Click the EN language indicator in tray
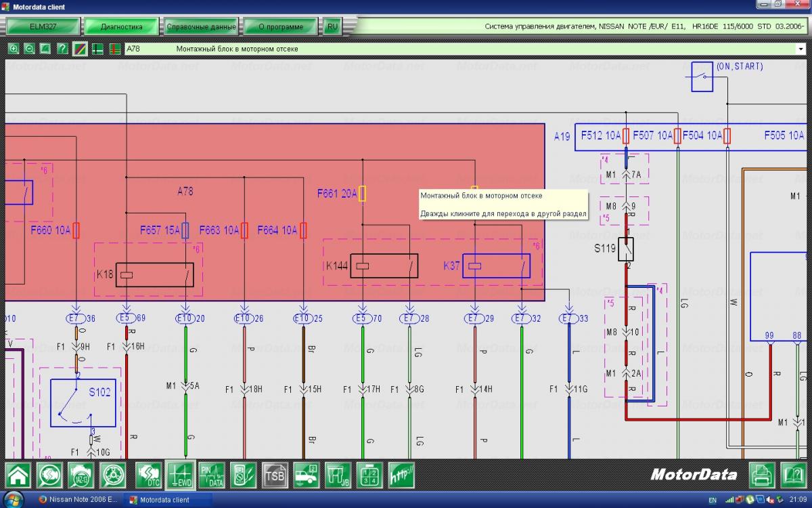This screenshot has width=812, height=508. 713,501
